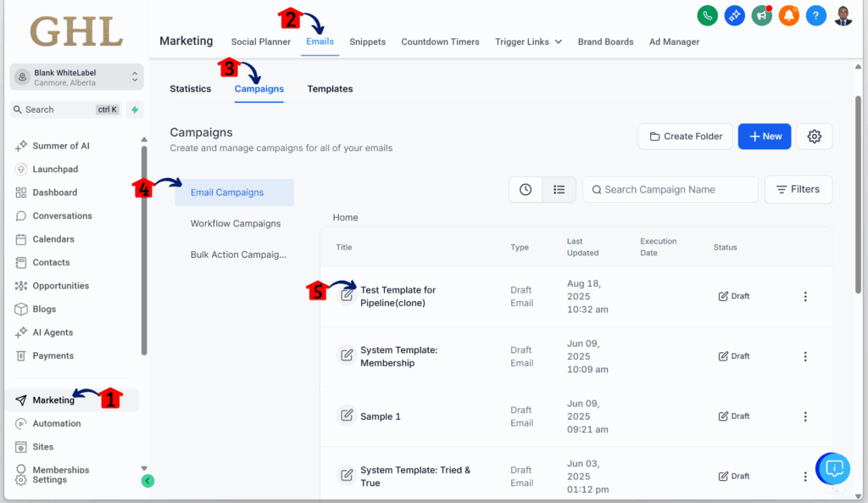The height and width of the screenshot is (503, 868).
Task: Click Home breadcrumb link
Action: point(346,217)
